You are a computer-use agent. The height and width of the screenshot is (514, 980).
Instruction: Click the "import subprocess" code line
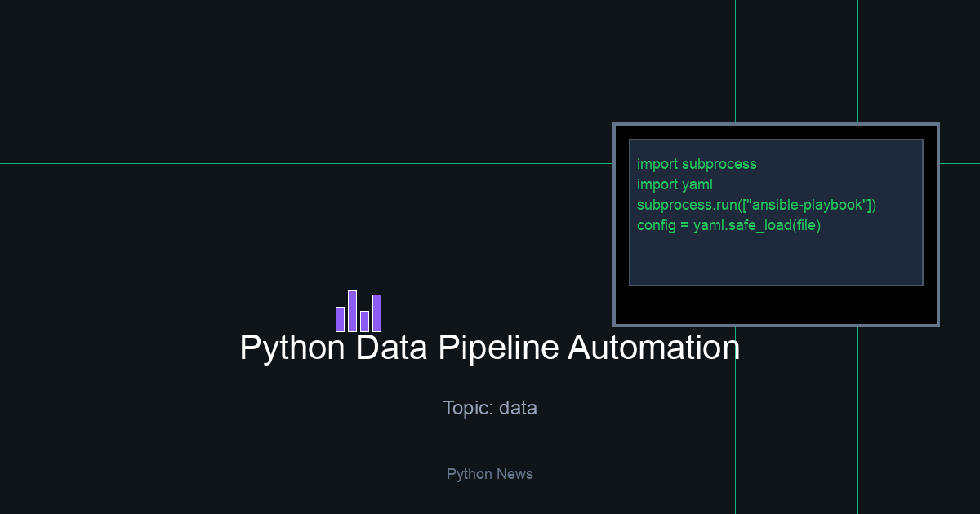(x=697, y=164)
